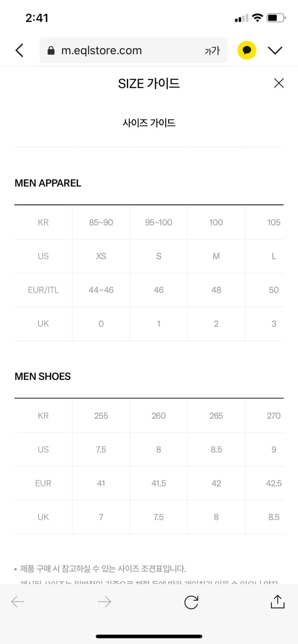
Task: Tap the XS cell in US apparel row
Action: coord(101,256)
